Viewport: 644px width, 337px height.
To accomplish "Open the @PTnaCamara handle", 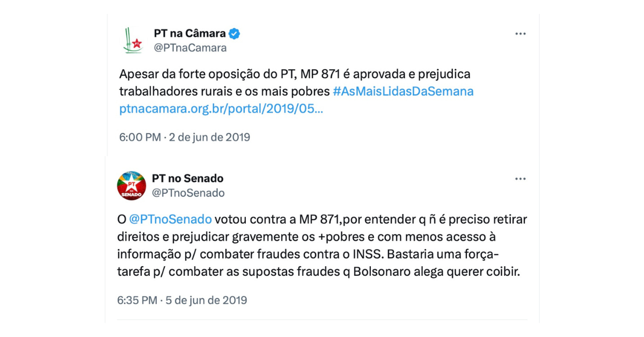I will coord(190,48).
